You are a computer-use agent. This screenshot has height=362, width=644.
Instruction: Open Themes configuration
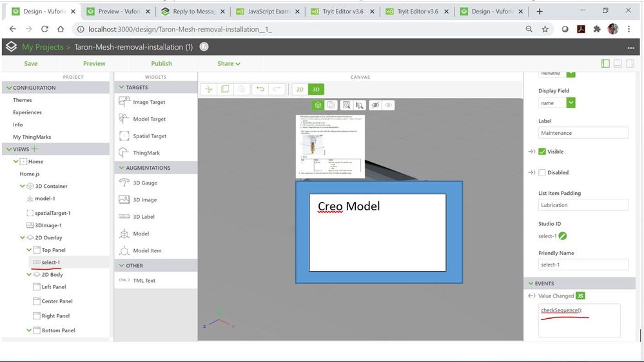22,100
